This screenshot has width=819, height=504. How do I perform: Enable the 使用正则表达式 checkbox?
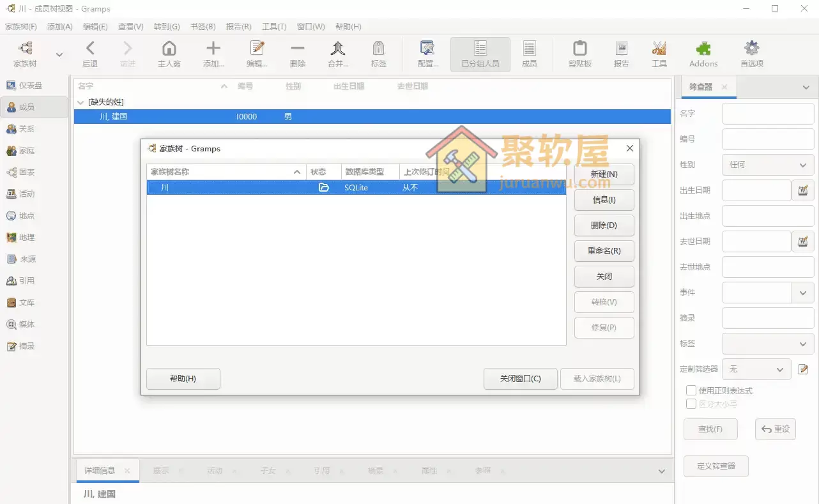click(691, 390)
